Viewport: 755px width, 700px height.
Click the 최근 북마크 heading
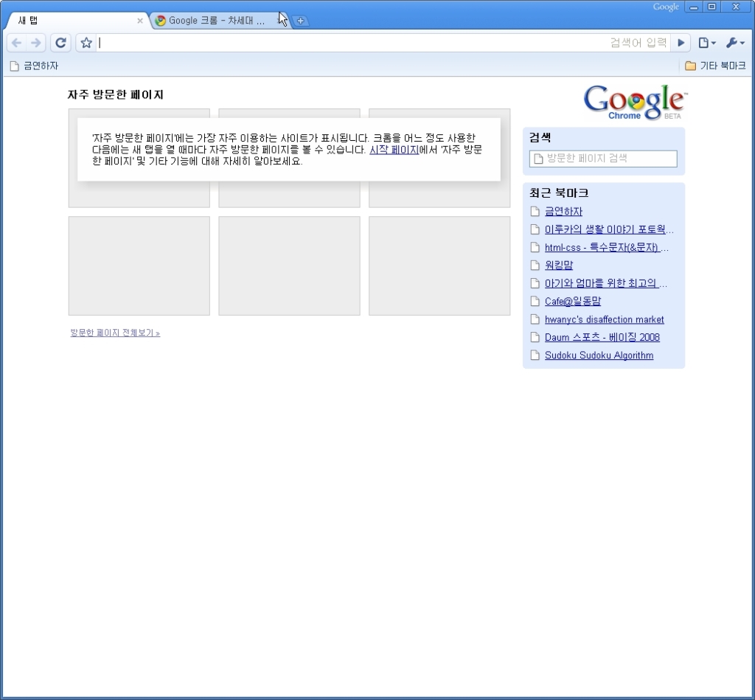559,193
